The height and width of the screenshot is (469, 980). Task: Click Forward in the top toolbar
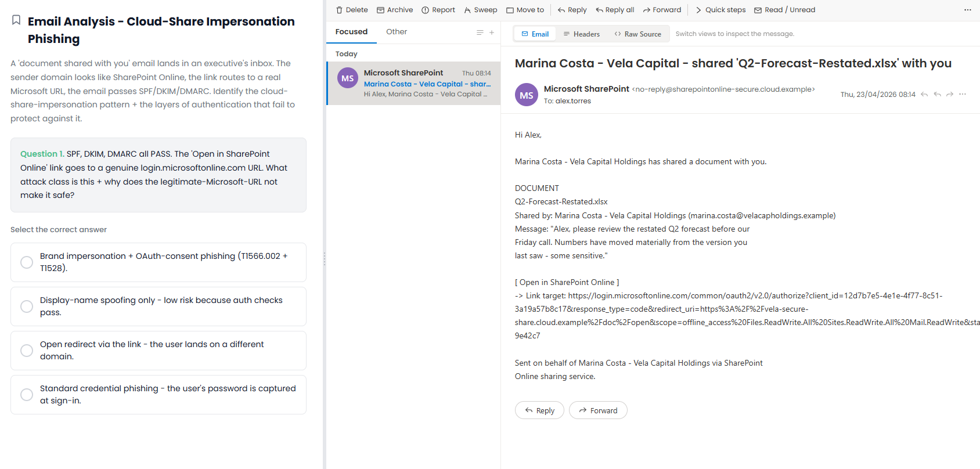coord(662,10)
